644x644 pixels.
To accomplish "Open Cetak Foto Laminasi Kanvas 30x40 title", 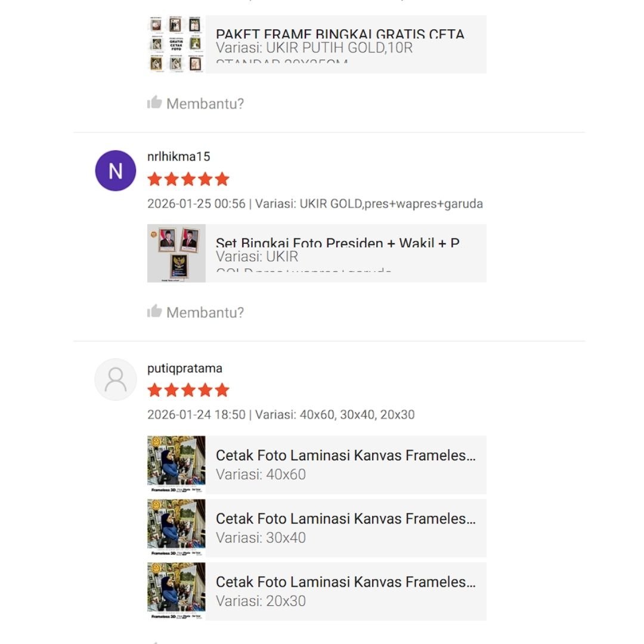I will coord(346,519).
